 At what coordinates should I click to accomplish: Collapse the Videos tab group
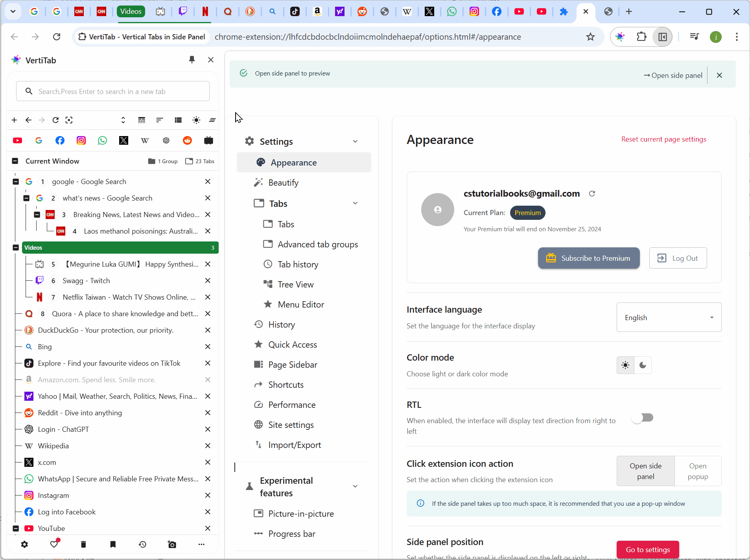pos(16,247)
